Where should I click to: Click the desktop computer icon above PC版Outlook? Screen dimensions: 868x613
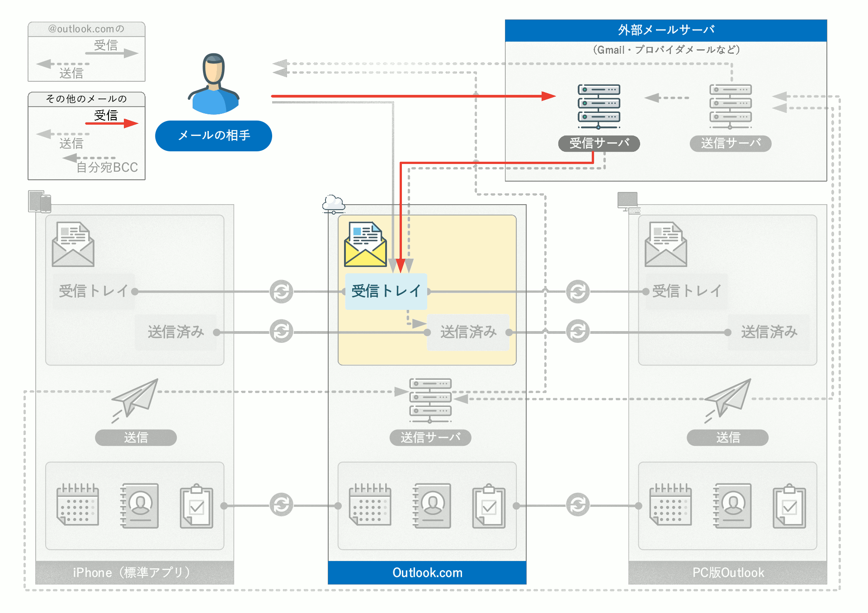(629, 202)
